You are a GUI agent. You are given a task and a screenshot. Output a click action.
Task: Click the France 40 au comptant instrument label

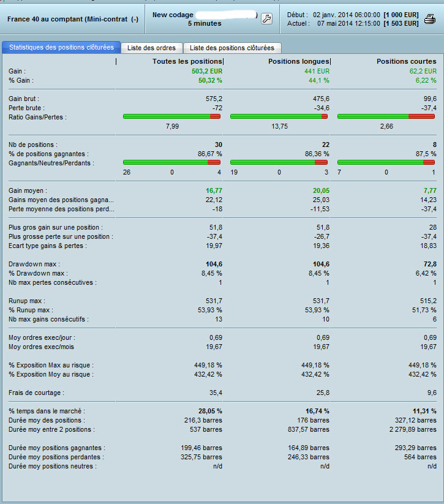(73, 19)
